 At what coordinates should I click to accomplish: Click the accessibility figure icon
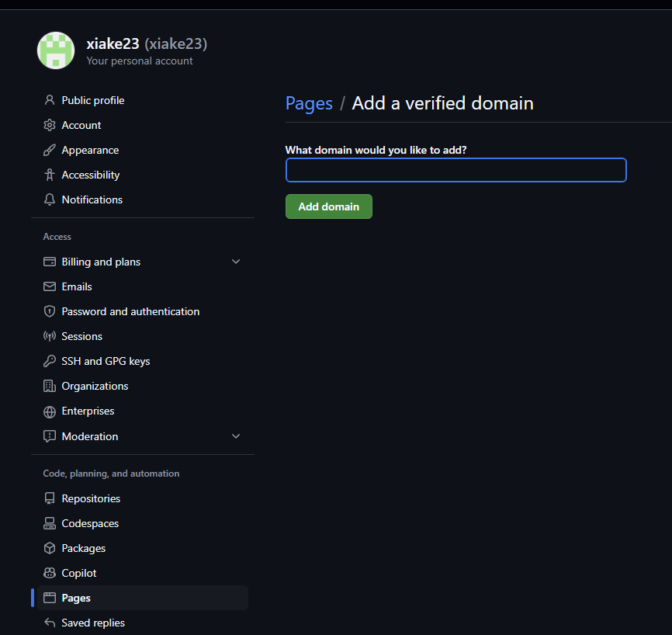tap(50, 175)
